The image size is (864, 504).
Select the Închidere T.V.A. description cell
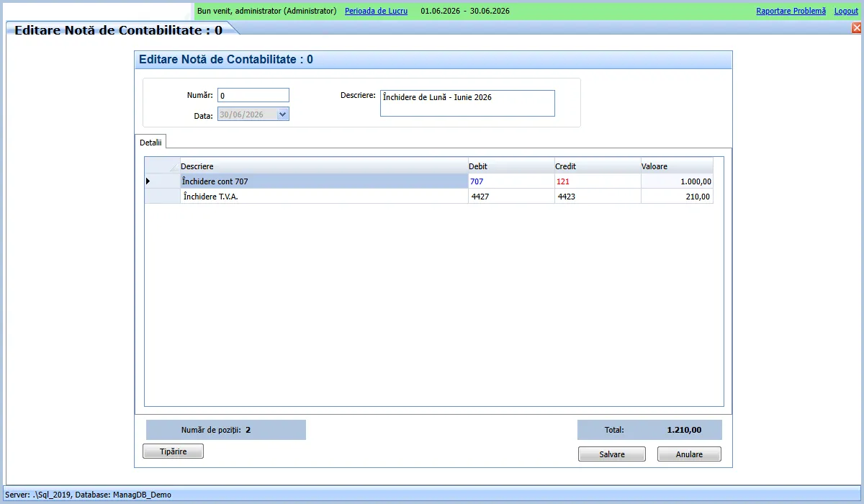tap(324, 197)
